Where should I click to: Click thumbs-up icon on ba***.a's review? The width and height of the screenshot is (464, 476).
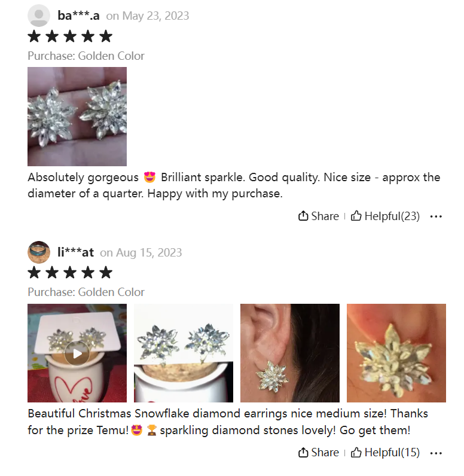[x=356, y=216]
